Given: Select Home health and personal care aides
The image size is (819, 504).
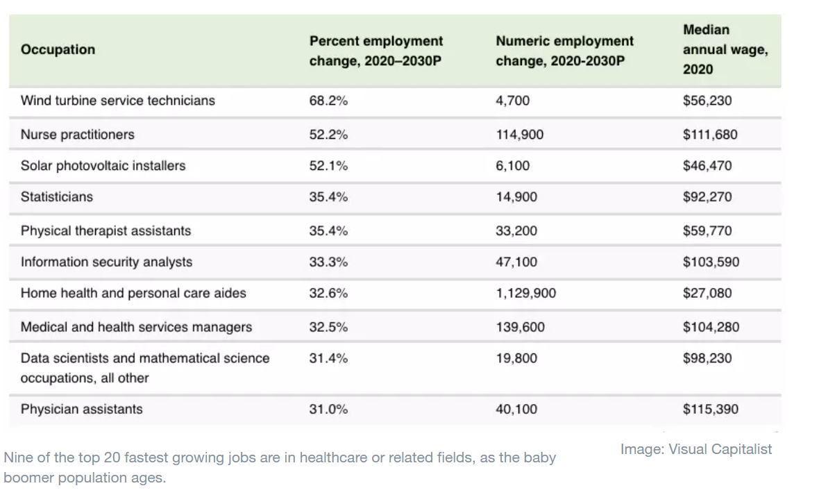Looking at the screenshot, I should 133,293.
